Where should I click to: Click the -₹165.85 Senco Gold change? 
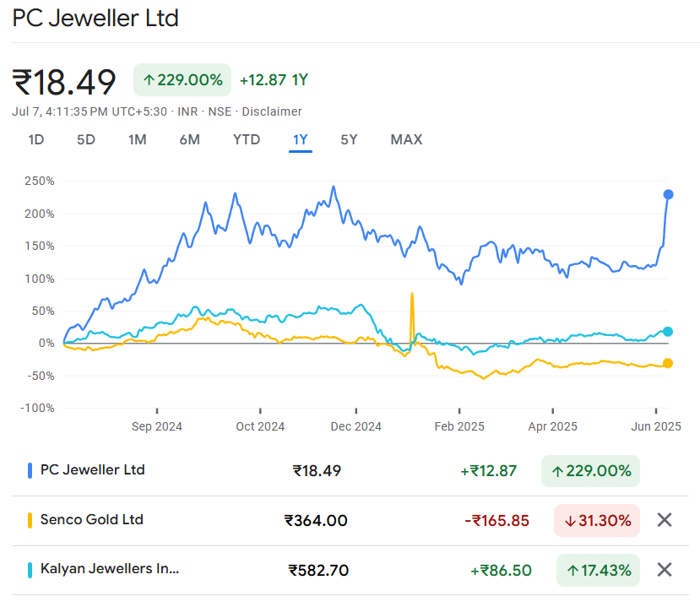click(x=497, y=520)
